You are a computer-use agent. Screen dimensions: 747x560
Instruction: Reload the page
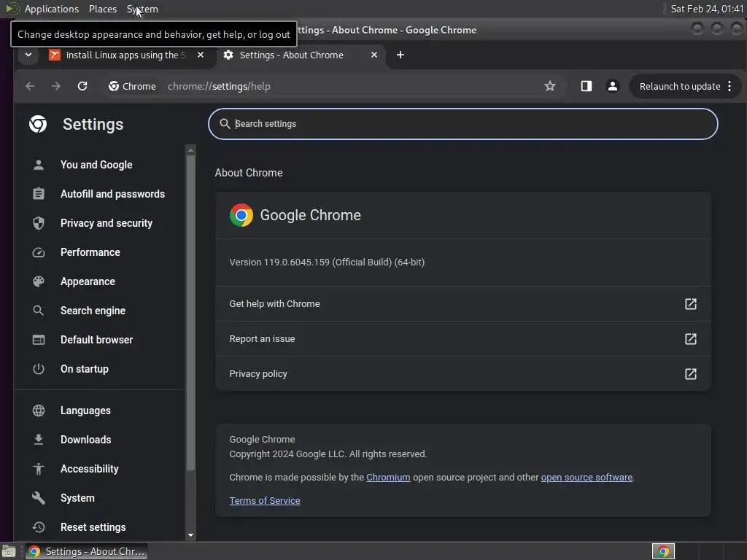click(x=82, y=86)
